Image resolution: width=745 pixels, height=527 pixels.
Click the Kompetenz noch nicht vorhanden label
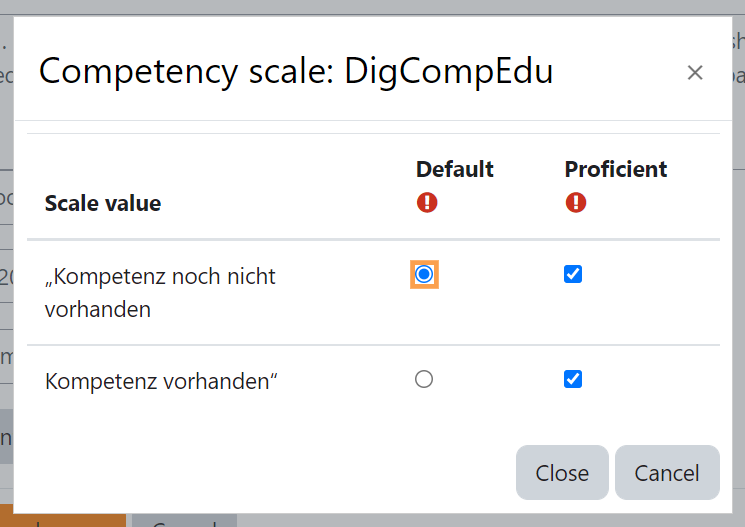click(x=160, y=293)
